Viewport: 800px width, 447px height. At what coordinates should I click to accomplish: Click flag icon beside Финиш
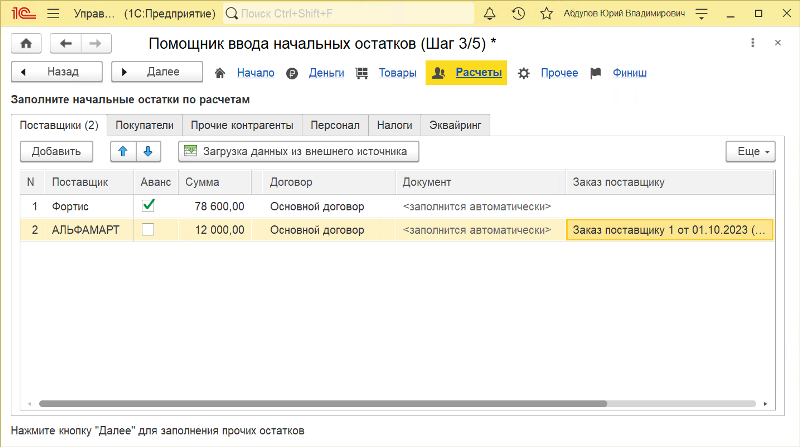point(595,73)
